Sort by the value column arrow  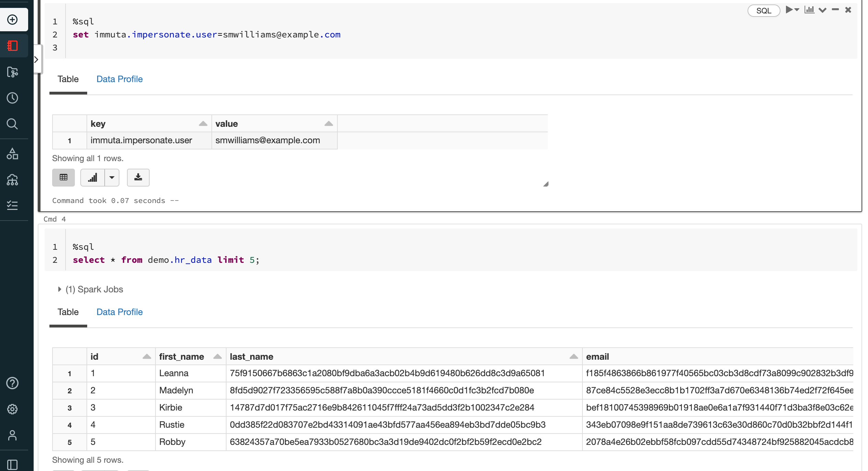(329, 123)
